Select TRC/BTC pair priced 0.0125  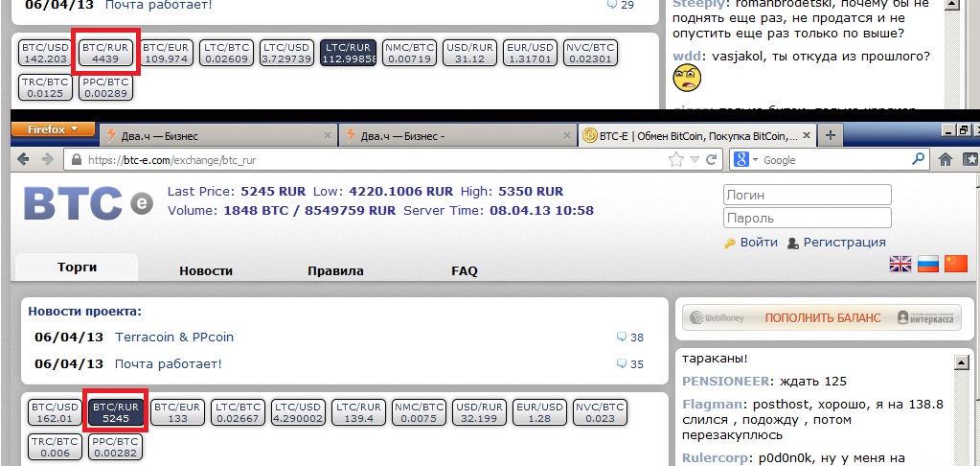45,87
